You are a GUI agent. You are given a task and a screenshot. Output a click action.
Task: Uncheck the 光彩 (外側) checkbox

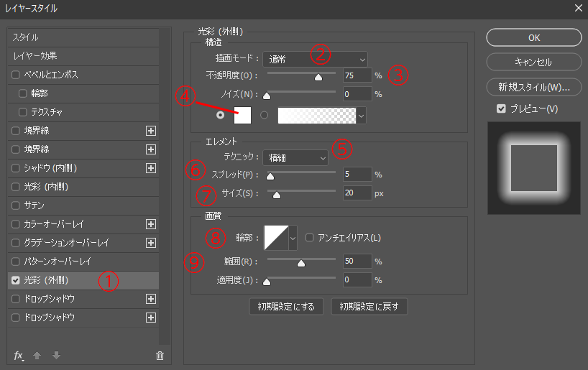point(16,280)
